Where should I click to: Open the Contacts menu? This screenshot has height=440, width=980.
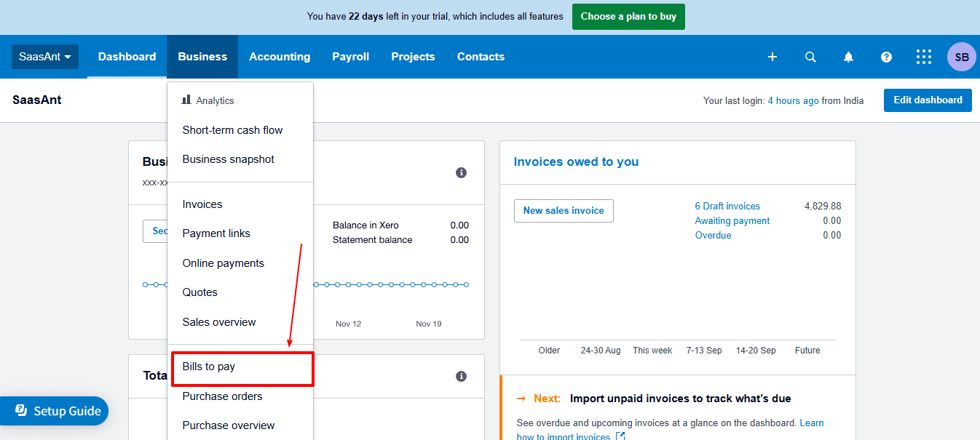(x=481, y=56)
